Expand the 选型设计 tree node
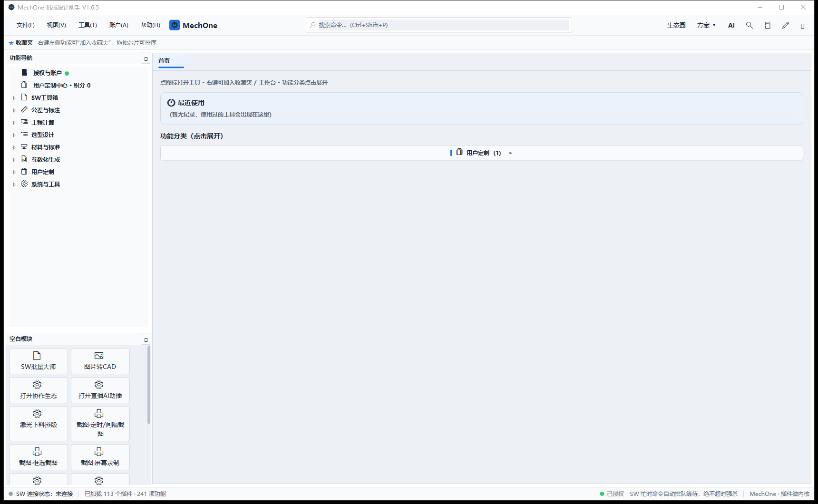Screen dimensions: 818x504 click(14, 135)
